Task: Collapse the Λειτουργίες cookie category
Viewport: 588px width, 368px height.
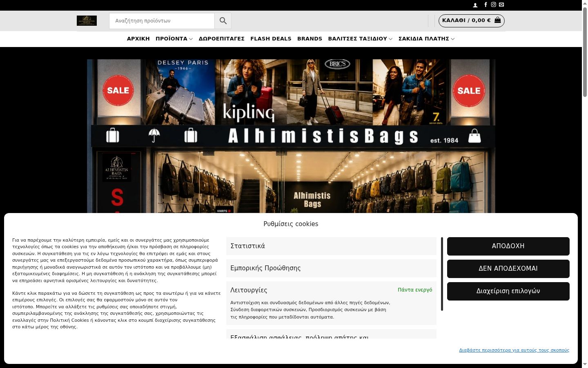Action: 331,290
